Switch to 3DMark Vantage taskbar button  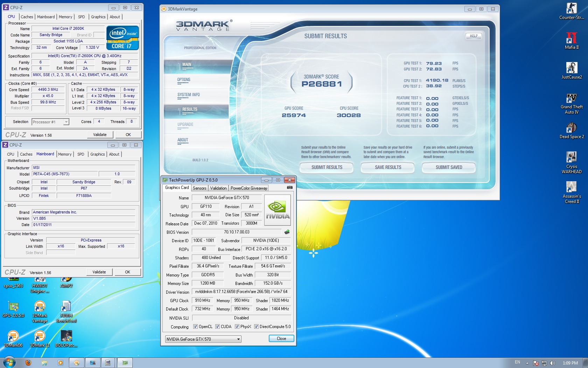point(77,363)
